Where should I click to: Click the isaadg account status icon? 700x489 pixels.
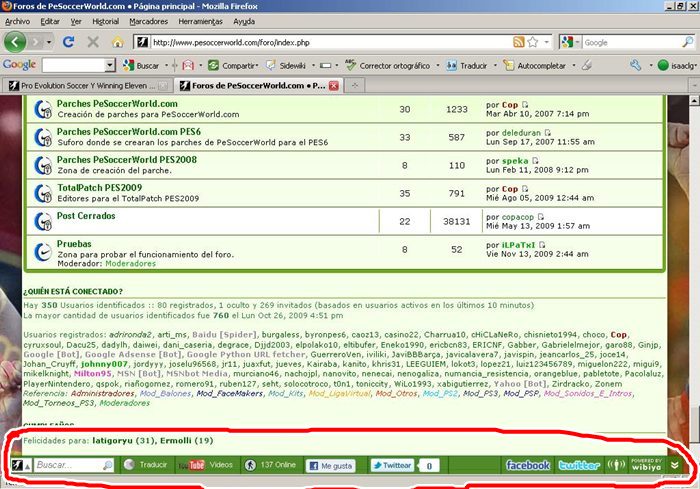(663, 66)
